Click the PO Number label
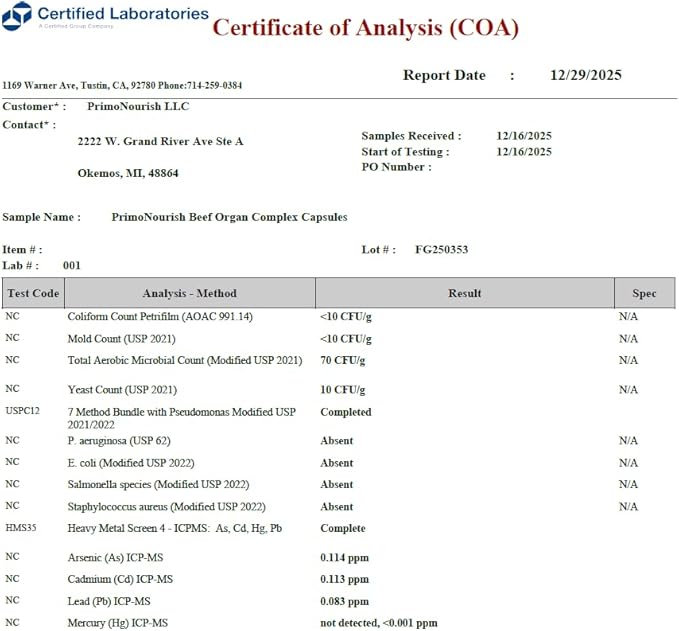The width and height of the screenshot is (679, 631). (x=396, y=167)
